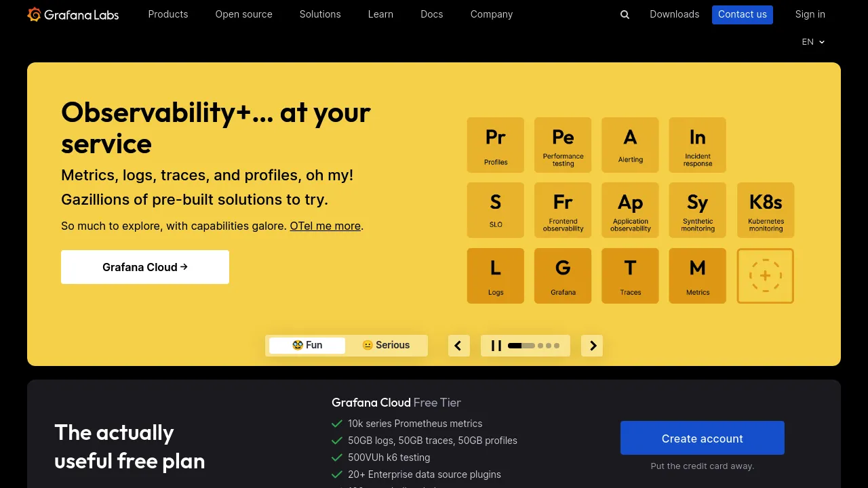Jump to last carousel dot
This screenshot has height=488, width=868.
557,346
